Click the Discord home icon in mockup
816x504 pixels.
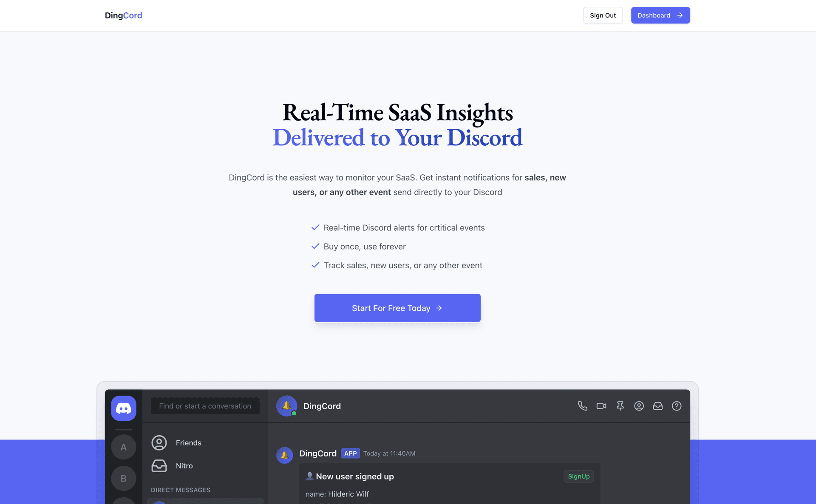(x=124, y=408)
